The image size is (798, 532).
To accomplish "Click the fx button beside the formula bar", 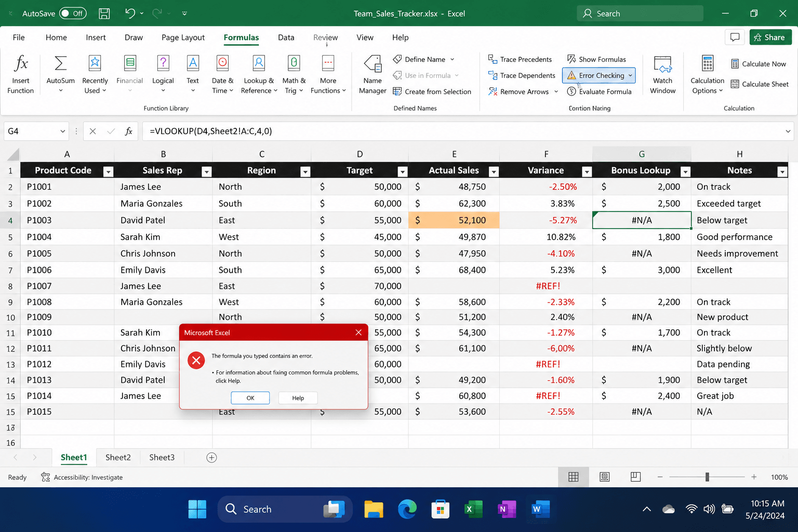I will pos(129,131).
